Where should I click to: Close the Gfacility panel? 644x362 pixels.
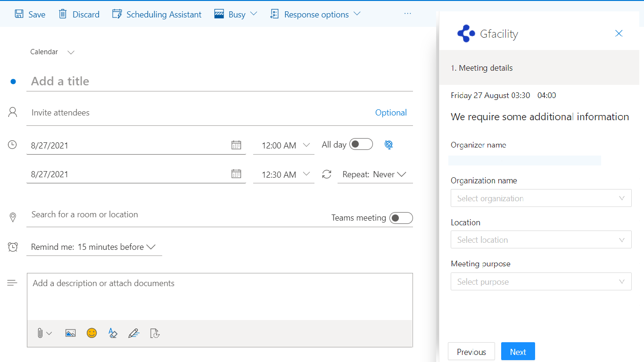click(x=619, y=33)
